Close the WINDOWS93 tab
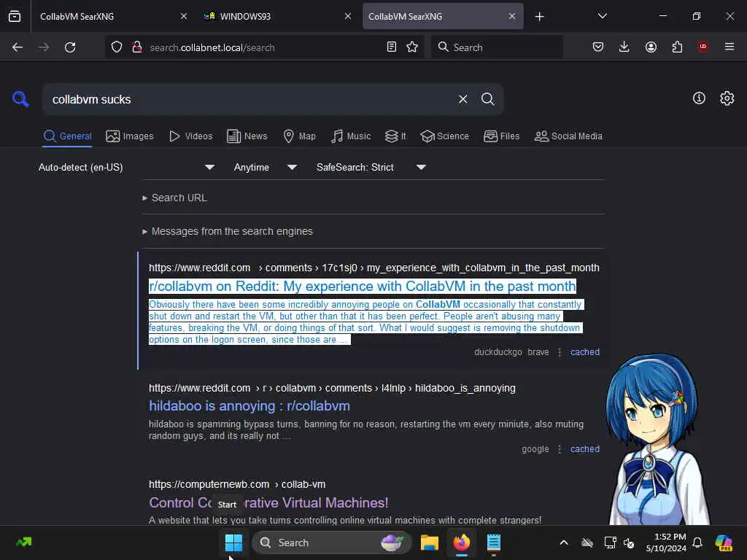This screenshot has width=747, height=560. 348,16
